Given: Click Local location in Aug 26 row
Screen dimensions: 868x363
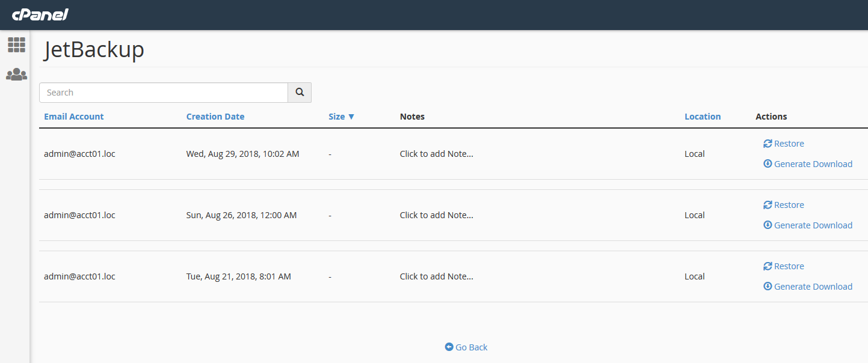Looking at the screenshot, I should [x=695, y=215].
